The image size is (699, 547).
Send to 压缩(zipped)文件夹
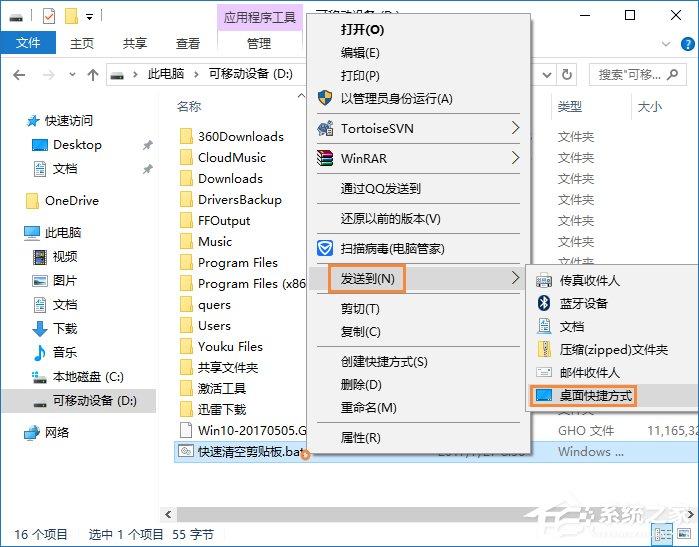pyautogui.click(x=613, y=350)
